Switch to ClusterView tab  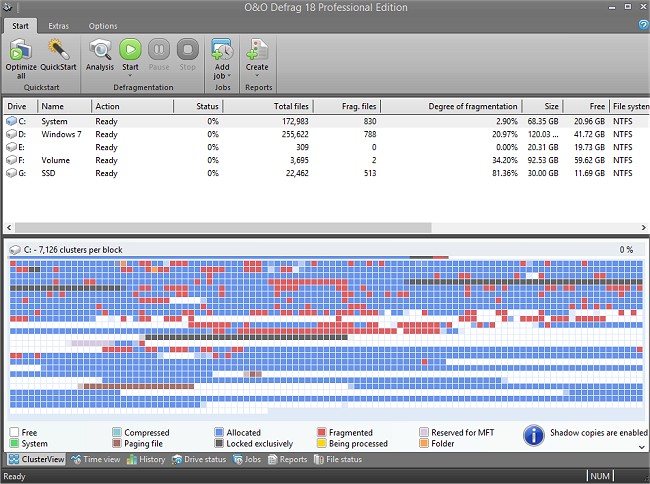[36, 459]
